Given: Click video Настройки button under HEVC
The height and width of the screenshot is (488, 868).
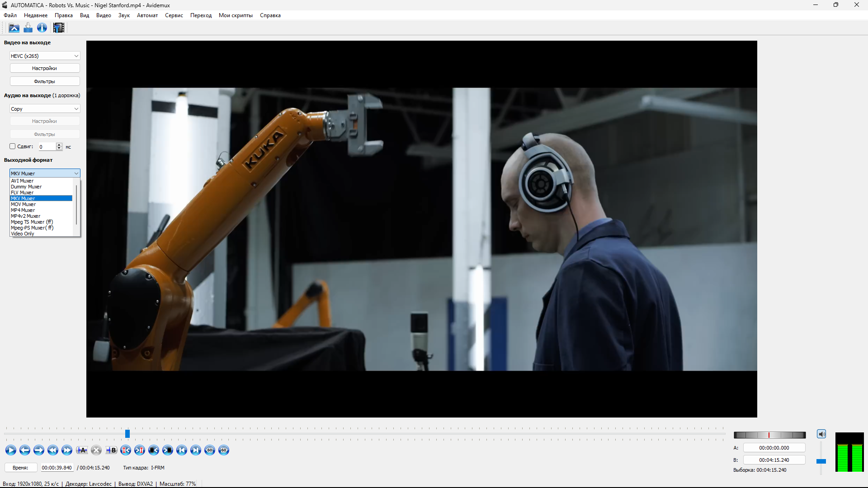Looking at the screenshot, I should tap(45, 68).
